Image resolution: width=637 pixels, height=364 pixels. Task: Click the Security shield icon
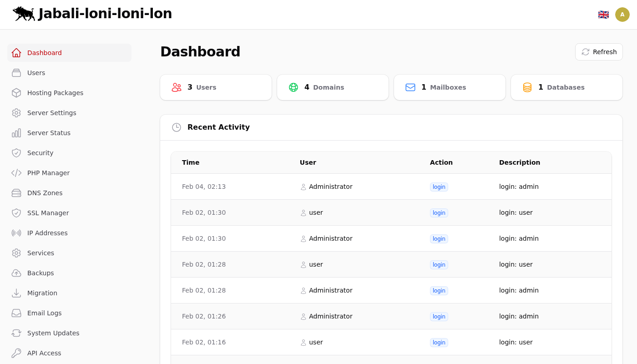point(16,153)
